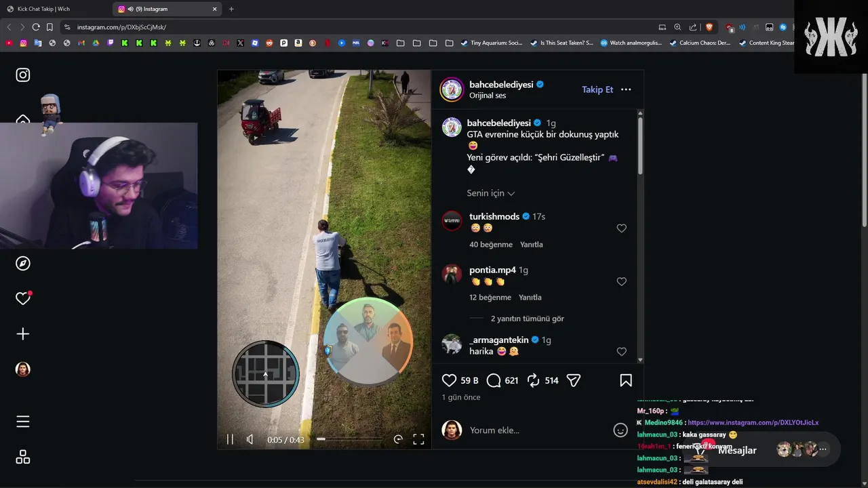
Task: View 40 beğenme likes on turkishmods comment
Action: (x=490, y=245)
